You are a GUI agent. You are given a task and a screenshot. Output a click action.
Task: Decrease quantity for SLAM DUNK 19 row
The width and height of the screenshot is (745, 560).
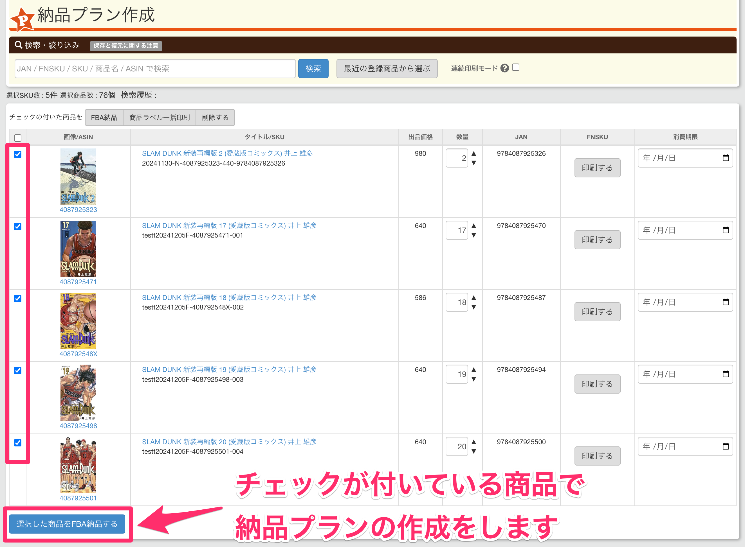click(x=474, y=379)
